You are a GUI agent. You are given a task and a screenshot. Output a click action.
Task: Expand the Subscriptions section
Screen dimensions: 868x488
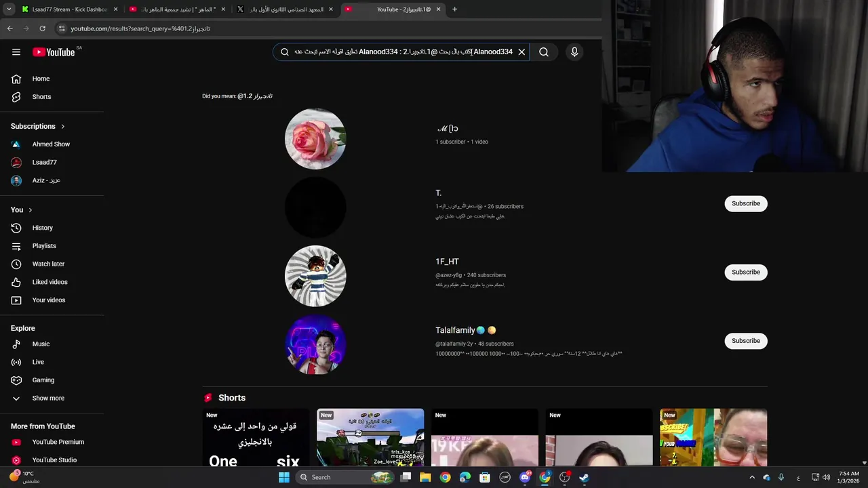click(38, 126)
